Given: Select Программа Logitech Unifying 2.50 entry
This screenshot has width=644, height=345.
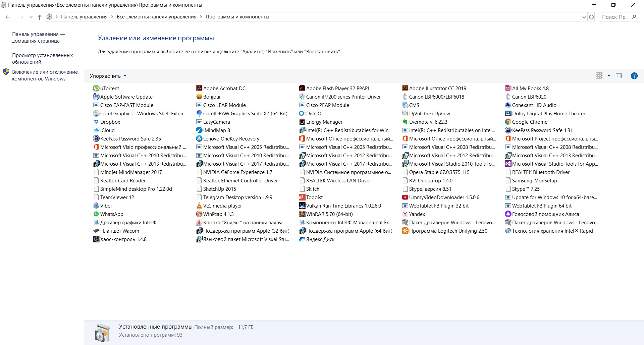Looking at the screenshot, I should (x=445, y=231).
